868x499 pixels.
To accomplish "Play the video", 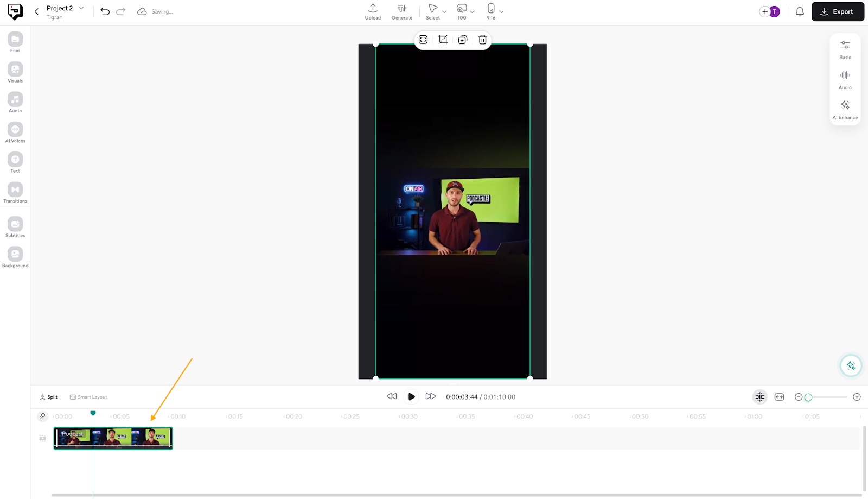I will [x=411, y=397].
